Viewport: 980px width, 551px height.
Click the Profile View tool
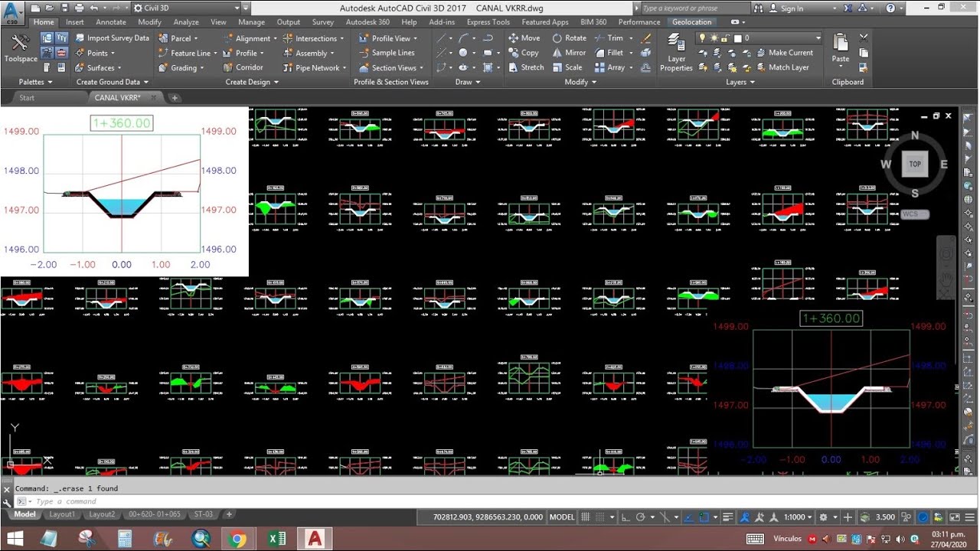coord(388,38)
